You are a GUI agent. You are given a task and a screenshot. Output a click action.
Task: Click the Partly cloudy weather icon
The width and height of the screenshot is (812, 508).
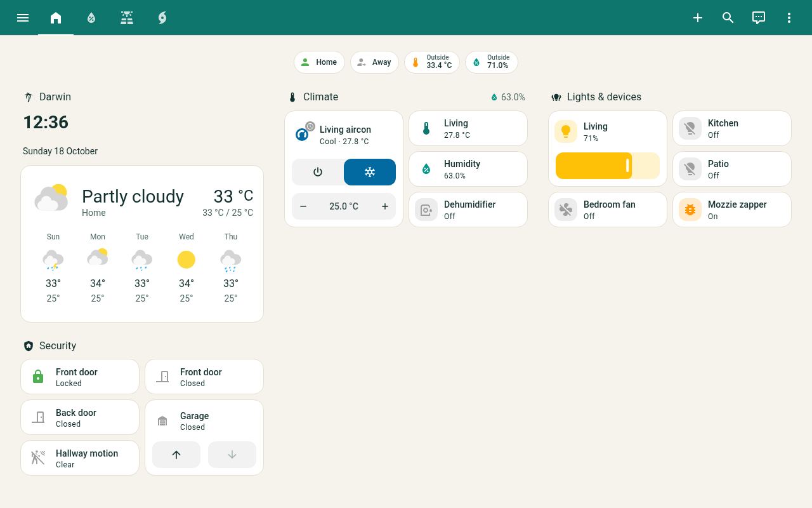(x=51, y=197)
